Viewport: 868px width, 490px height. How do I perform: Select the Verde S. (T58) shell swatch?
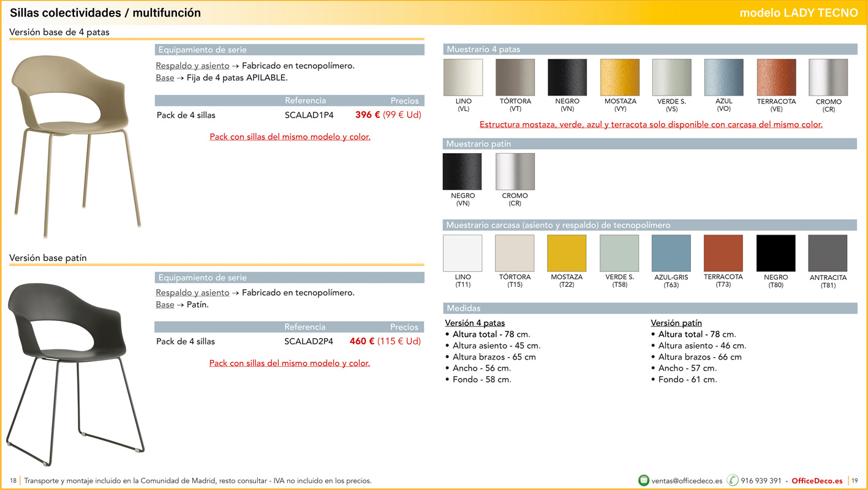(x=619, y=253)
